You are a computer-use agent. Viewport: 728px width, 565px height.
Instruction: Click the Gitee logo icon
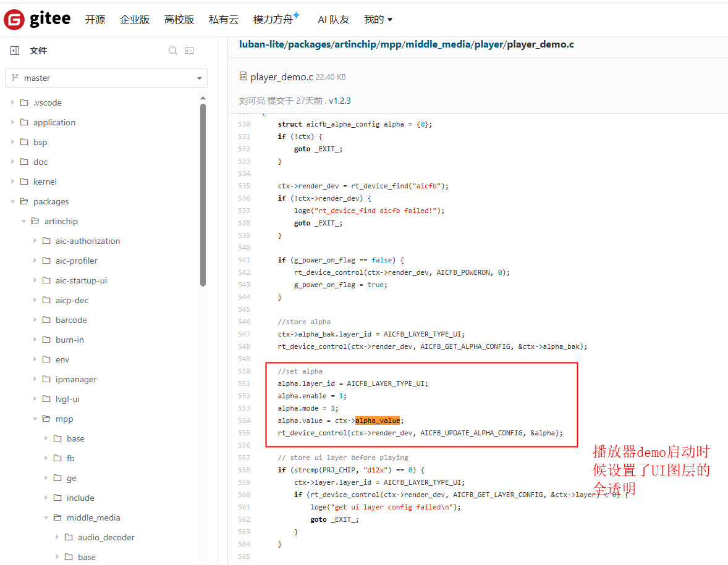pos(14,20)
